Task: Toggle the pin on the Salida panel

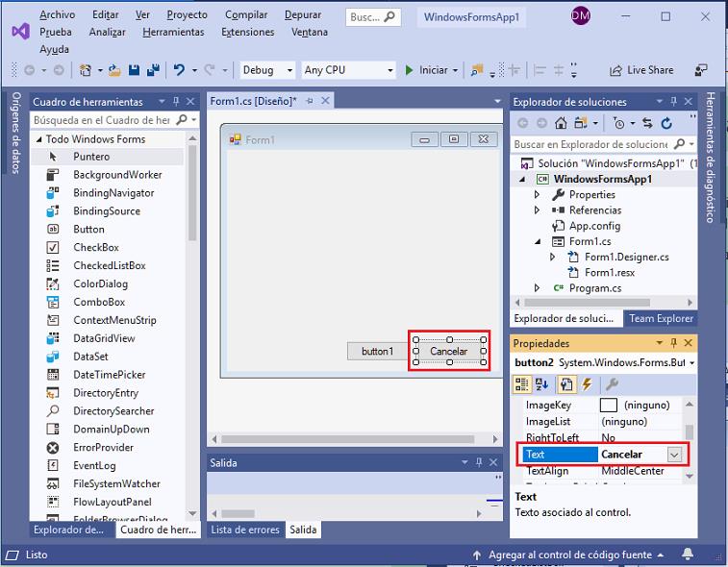Action: (479, 462)
